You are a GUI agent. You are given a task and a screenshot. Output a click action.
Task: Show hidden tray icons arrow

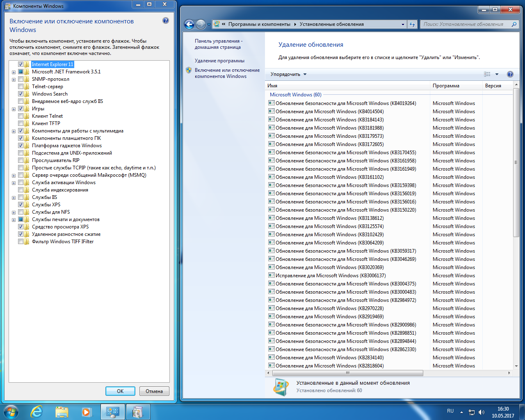[x=461, y=412]
